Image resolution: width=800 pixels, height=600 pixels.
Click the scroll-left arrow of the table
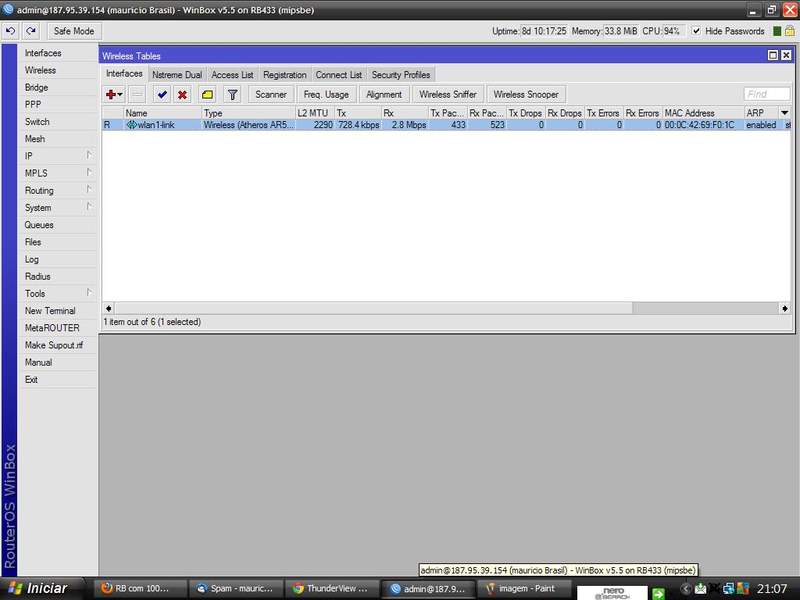108,308
